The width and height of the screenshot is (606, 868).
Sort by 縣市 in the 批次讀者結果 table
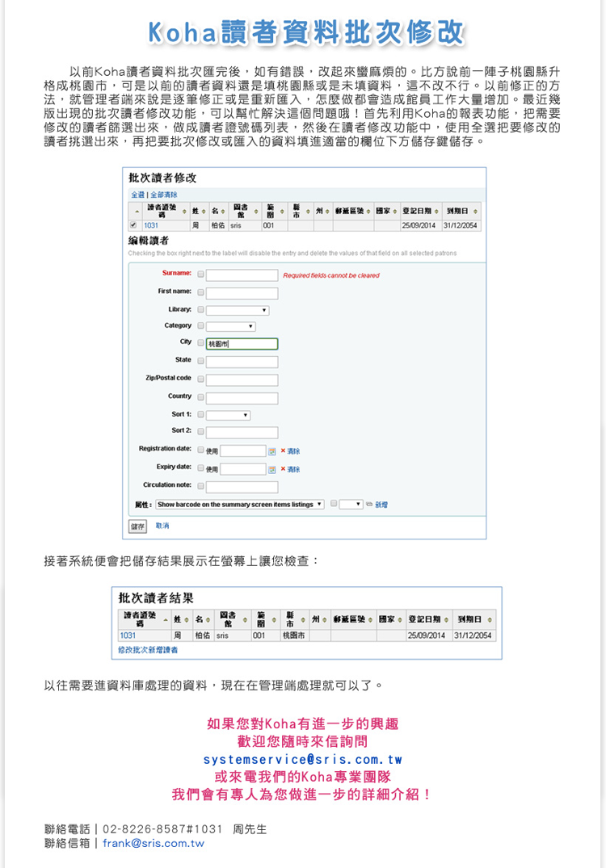[x=295, y=619]
